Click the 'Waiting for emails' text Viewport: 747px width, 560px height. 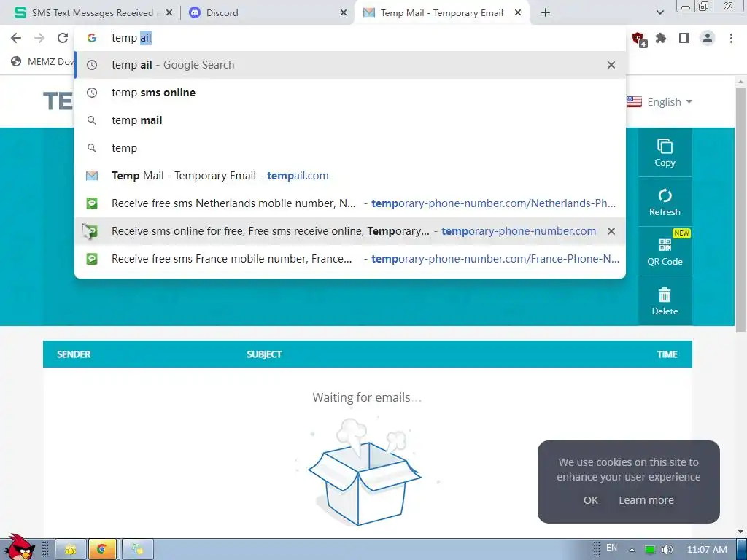click(366, 397)
